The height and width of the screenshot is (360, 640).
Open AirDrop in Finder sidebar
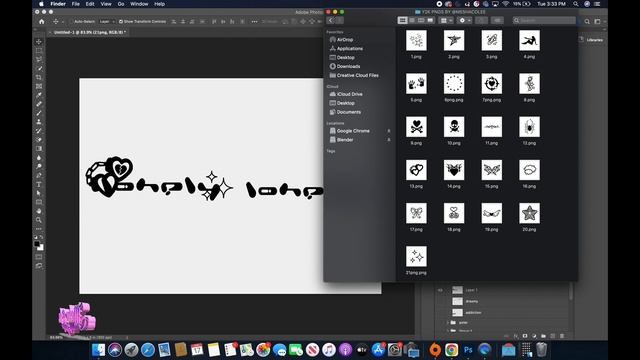pyautogui.click(x=341, y=40)
